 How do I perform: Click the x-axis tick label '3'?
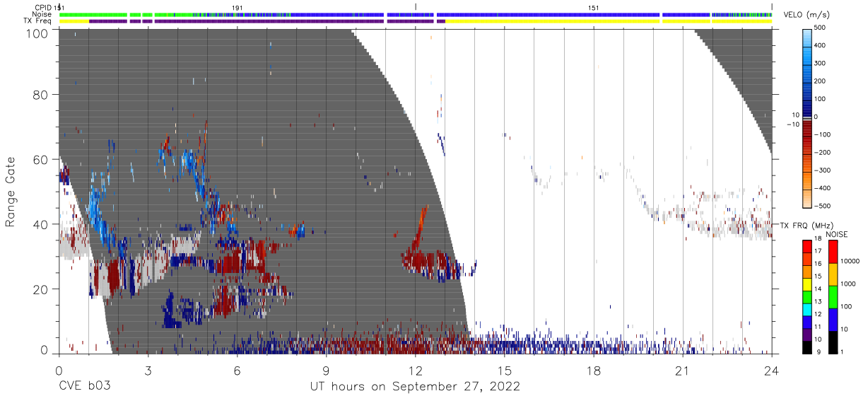click(x=148, y=371)
